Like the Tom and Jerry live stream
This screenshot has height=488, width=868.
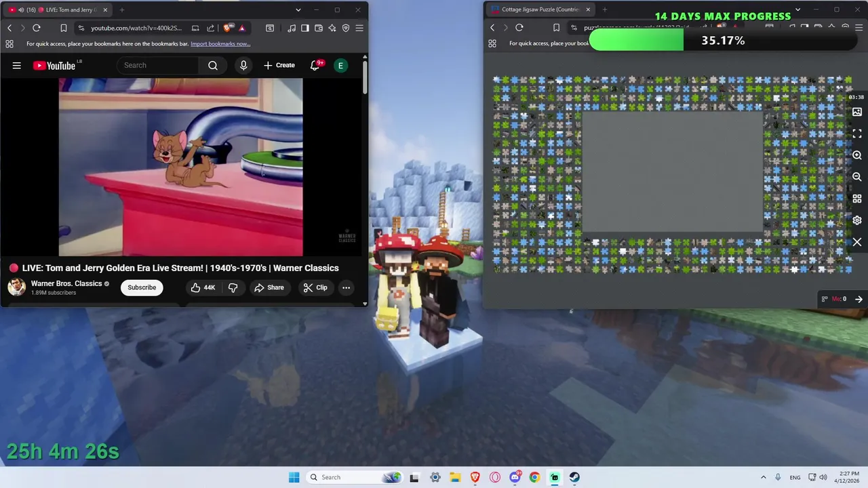point(203,287)
